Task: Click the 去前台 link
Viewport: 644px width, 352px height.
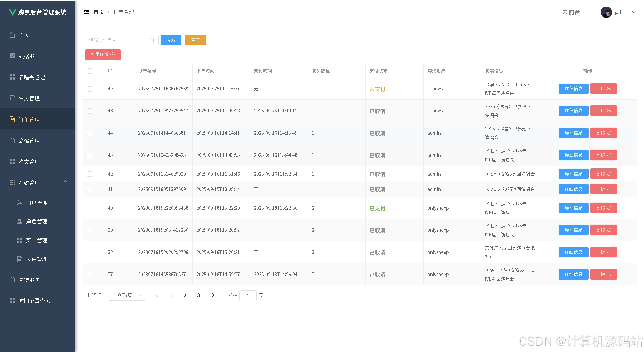Action: 571,12
